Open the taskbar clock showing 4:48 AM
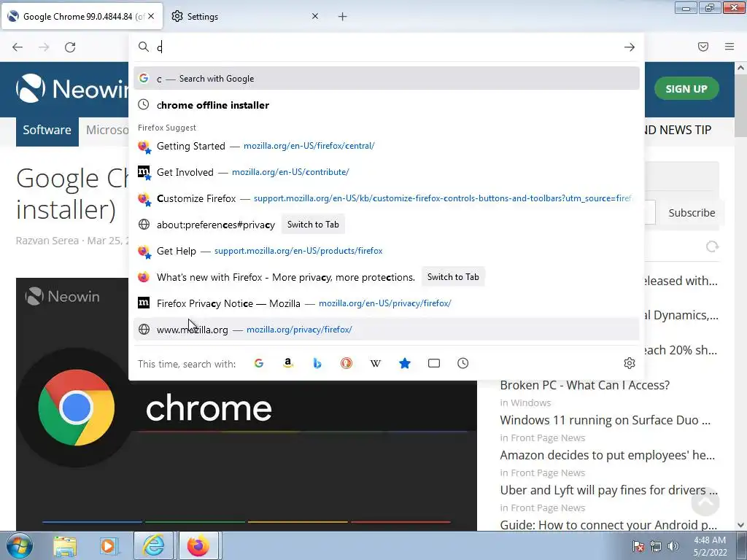This screenshot has width=747, height=560. pos(710,546)
